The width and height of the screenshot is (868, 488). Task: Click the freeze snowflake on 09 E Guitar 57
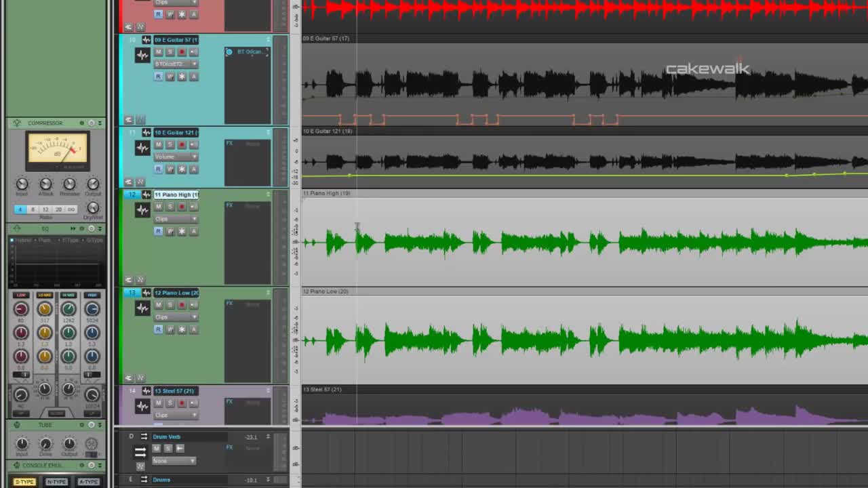point(181,77)
